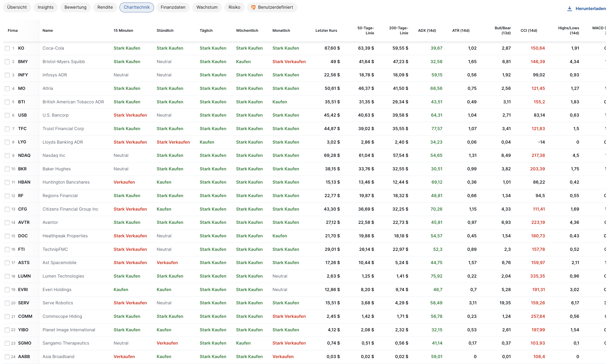Screen dimensions: 613x364
Task: Click TFC's ADX value 77,57
Action: [437, 128]
